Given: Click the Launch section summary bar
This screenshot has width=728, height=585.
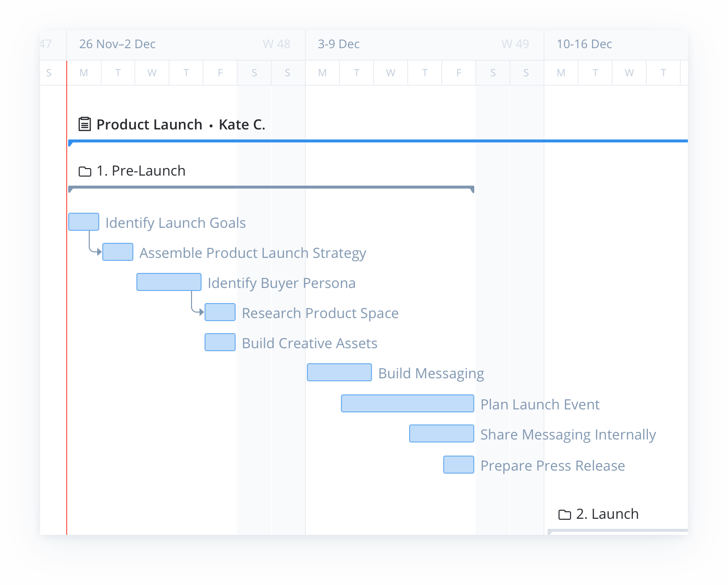Looking at the screenshot, I should pyautogui.click(x=618, y=531).
